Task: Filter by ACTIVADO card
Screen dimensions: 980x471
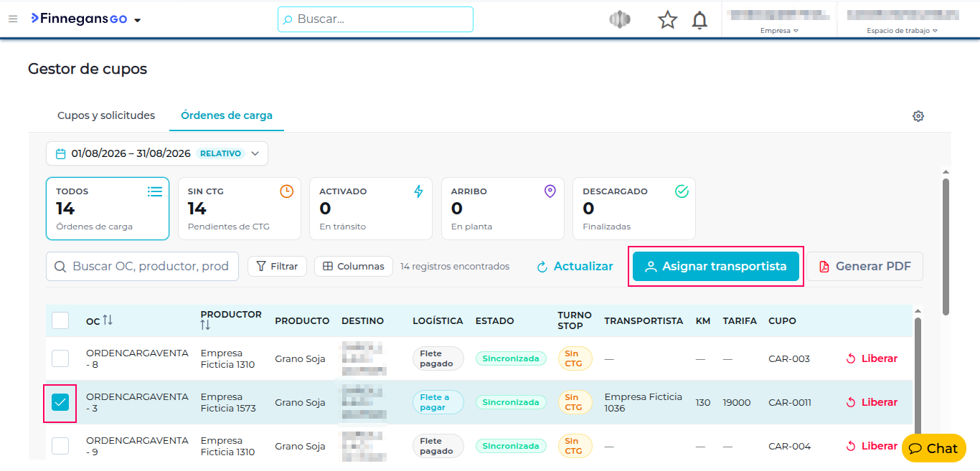Action: 371,209
